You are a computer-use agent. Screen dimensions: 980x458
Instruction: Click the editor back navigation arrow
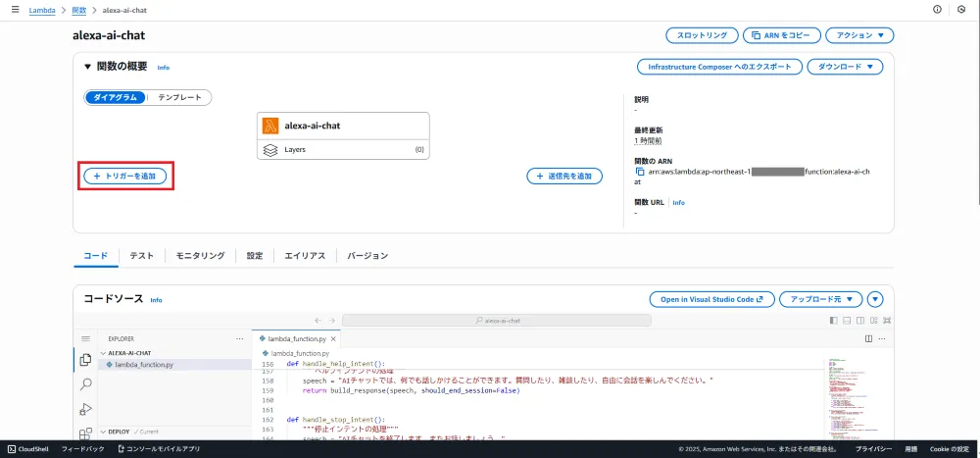coord(318,321)
